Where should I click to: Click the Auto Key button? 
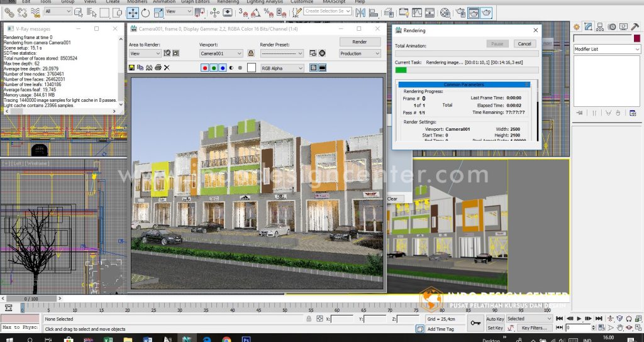click(x=495, y=319)
